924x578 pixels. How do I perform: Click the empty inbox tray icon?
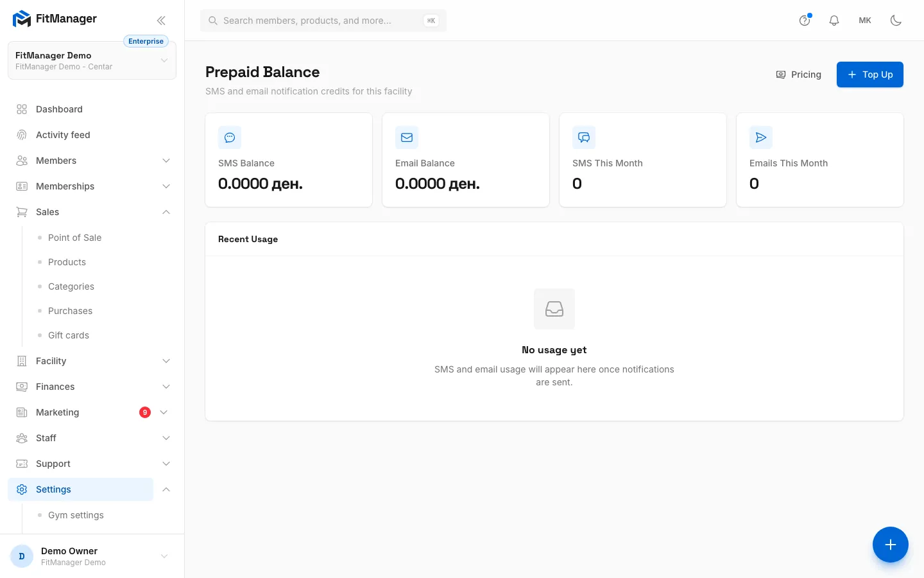pos(554,309)
